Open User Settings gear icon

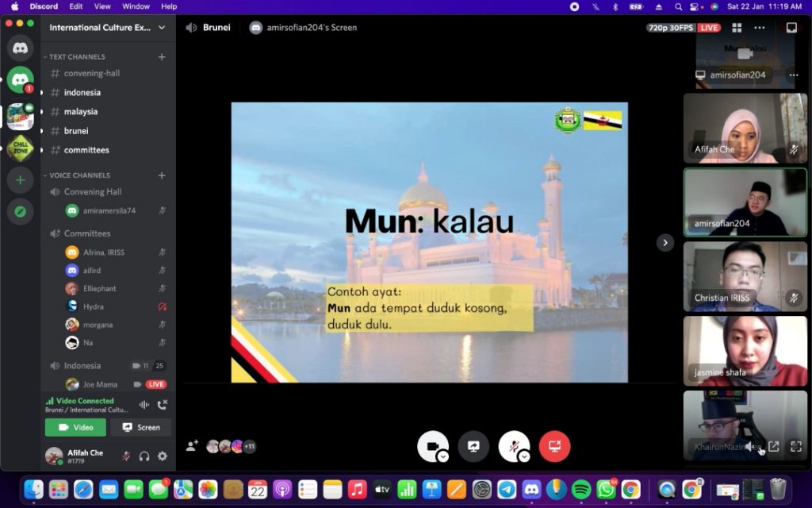click(x=163, y=456)
